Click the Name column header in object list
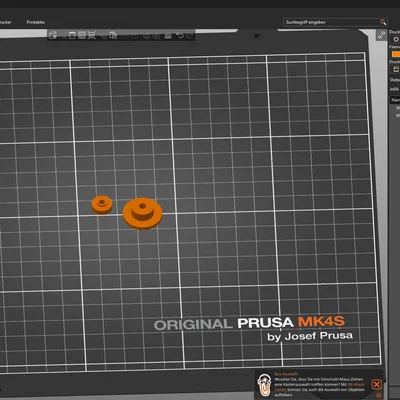Screen dimensions: 400x400 [x=395, y=100]
